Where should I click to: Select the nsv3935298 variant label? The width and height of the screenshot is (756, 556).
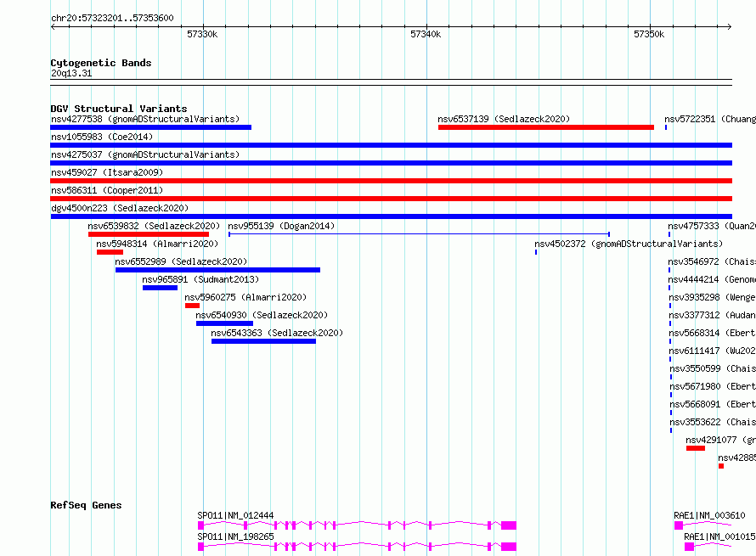click(x=712, y=297)
